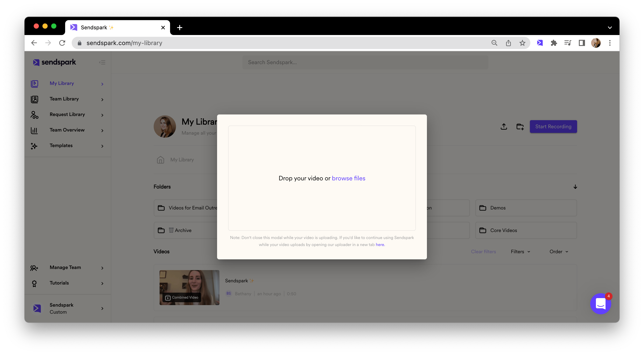Open a new browser tab
This screenshot has width=644, height=355.
(x=179, y=28)
